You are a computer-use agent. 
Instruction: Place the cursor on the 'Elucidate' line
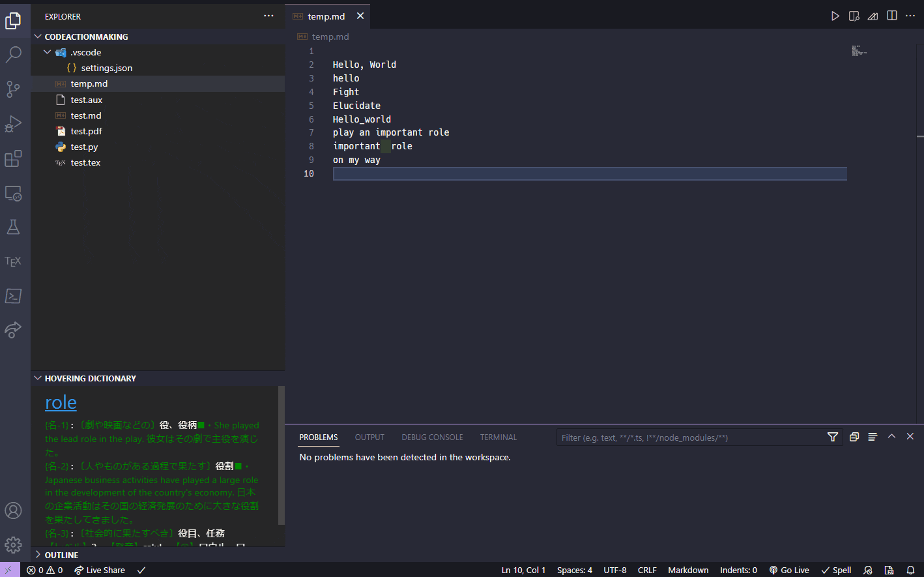point(356,106)
